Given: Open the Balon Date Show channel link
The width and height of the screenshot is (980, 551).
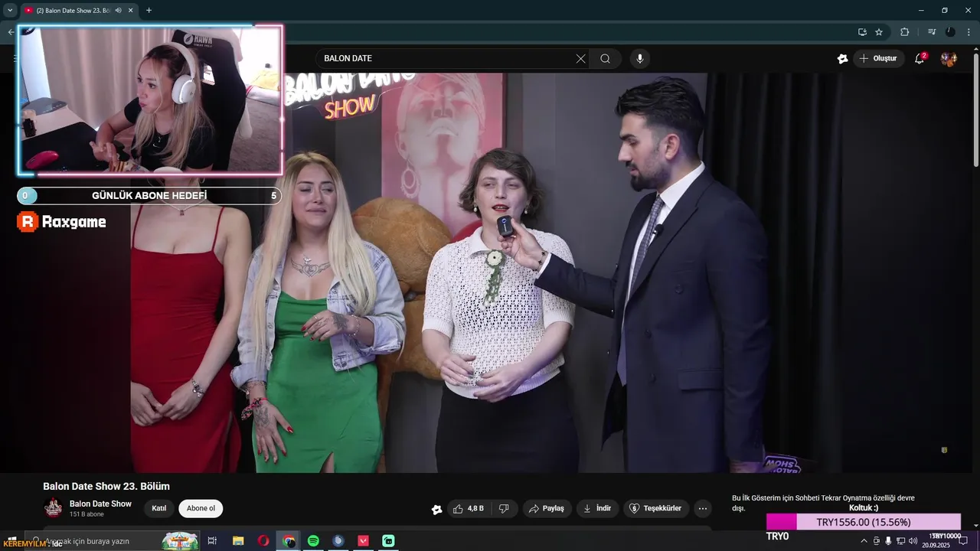Looking at the screenshot, I should (100, 504).
